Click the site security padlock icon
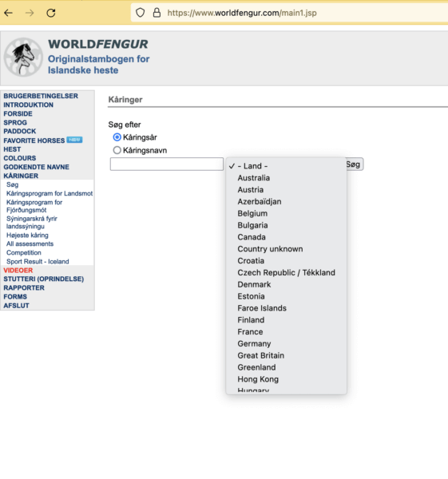The width and height of the screenshot is (448, 479). pyautogui.click(x=157, y=13)
